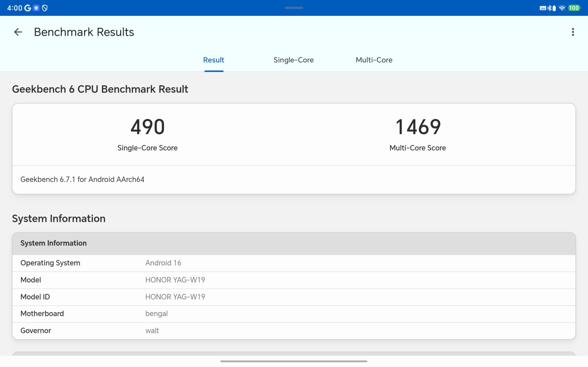Tap HONOR YAG-W19 in the Model row

pos(175,280)
